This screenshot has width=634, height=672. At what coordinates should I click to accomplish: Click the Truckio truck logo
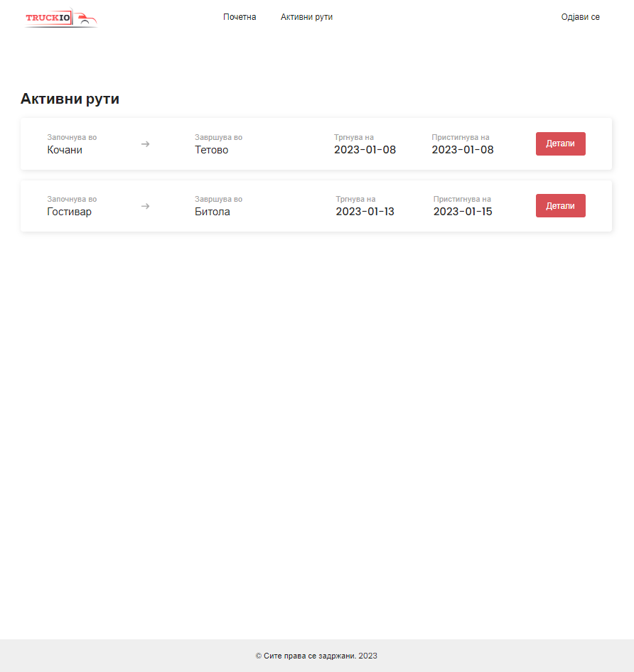(x=60, y=18)
